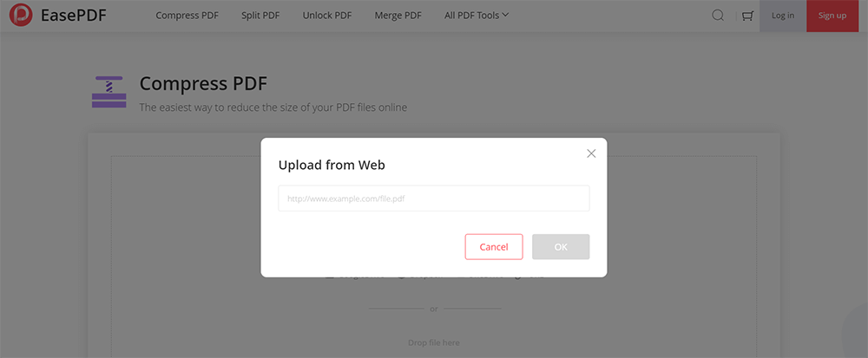Click the EasePDF brand name text

[x=74, y=15]
